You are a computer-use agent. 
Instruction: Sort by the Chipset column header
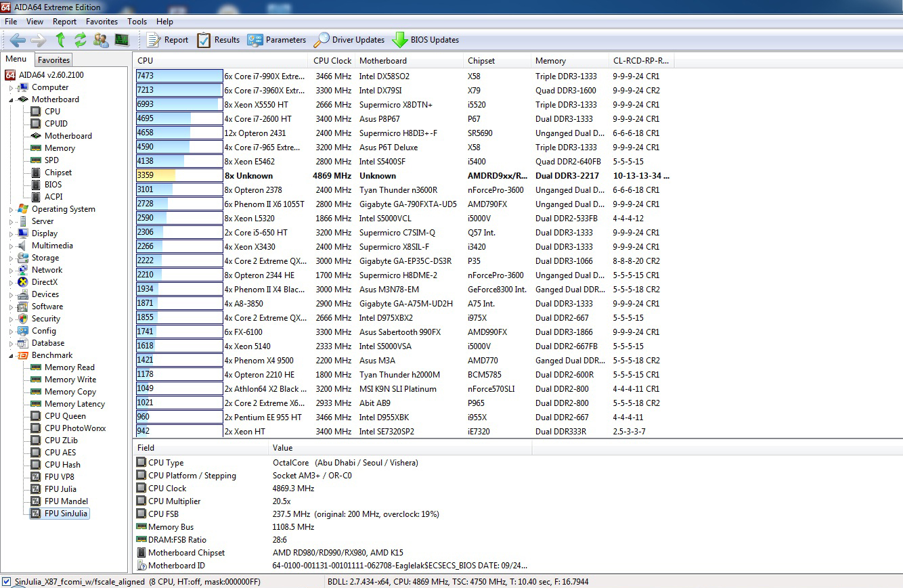[x=498, y=61]
